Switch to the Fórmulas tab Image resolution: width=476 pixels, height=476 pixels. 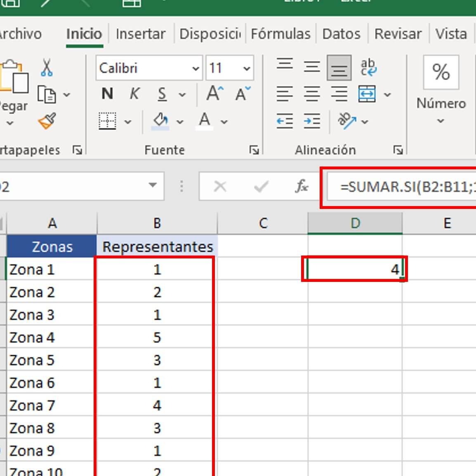tap(280, 34)
